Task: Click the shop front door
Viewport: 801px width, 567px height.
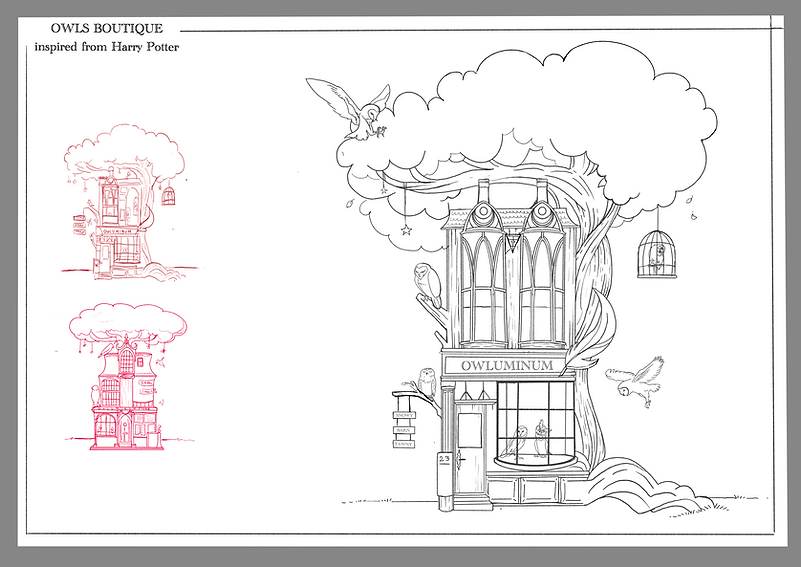Action: point(469,450)
